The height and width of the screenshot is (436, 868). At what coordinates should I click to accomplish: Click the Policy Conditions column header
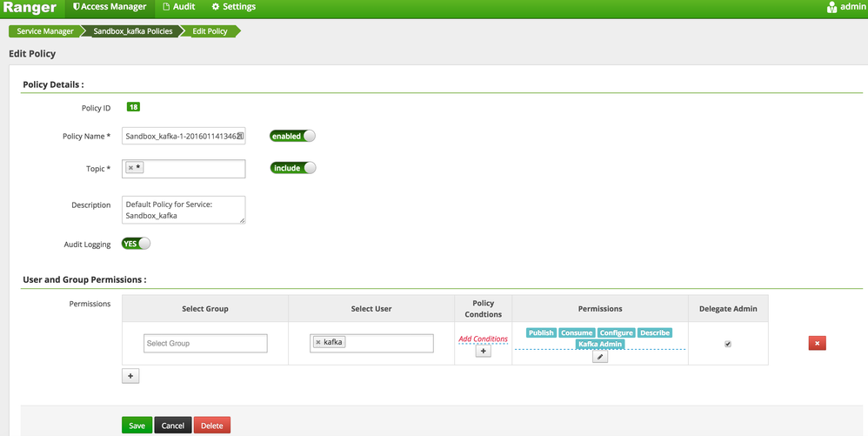click(484, 309)
